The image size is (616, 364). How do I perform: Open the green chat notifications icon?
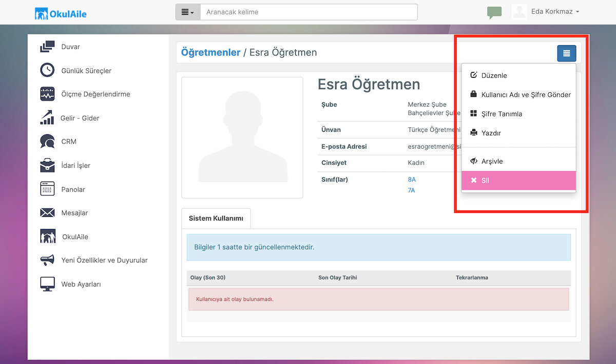(494, 12)
